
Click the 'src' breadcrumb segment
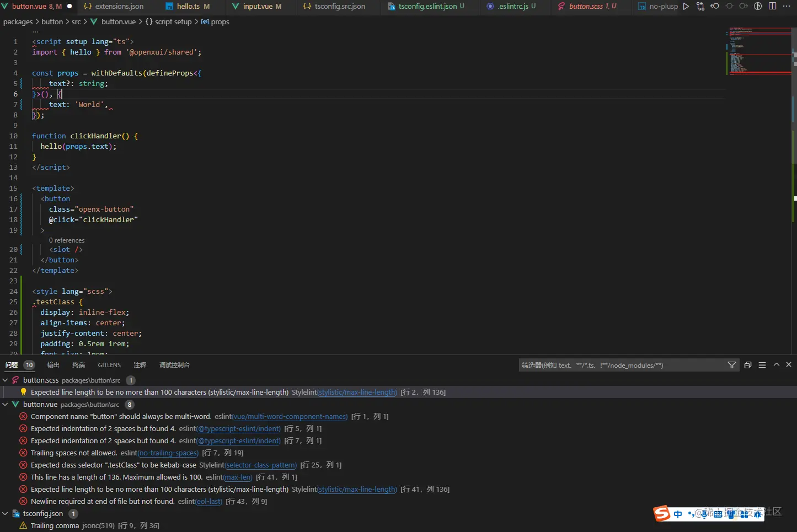pos(76,22)
